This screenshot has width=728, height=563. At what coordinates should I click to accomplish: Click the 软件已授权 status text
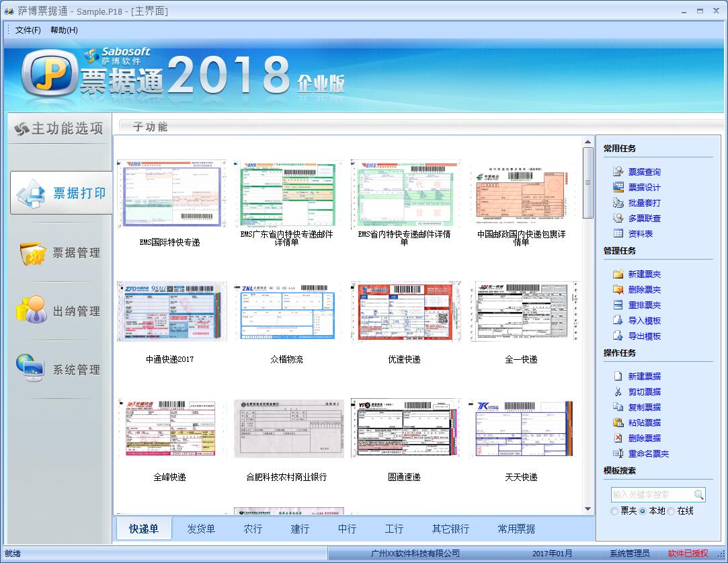tap(688, 553)
